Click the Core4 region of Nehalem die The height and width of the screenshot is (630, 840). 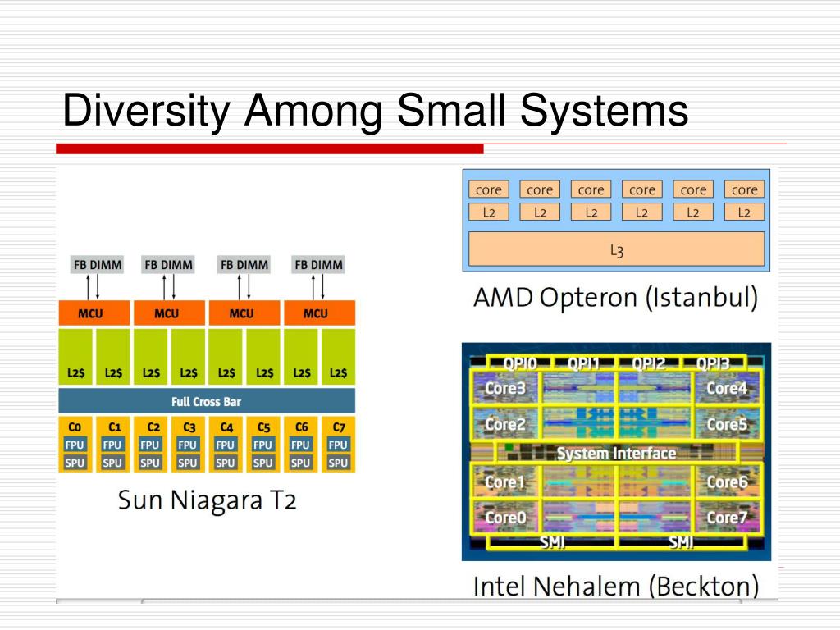tap(727, 388)
